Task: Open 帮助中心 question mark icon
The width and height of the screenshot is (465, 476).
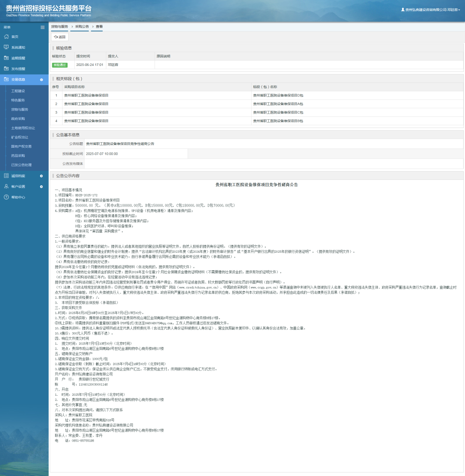Action: click(x=6, y=197)
